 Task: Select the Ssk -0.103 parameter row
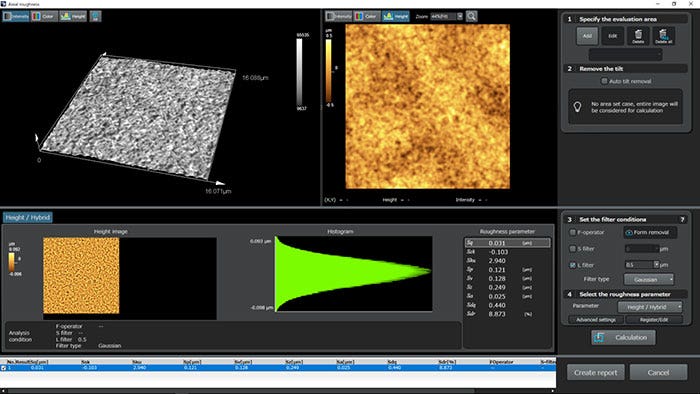click(507, 252)
